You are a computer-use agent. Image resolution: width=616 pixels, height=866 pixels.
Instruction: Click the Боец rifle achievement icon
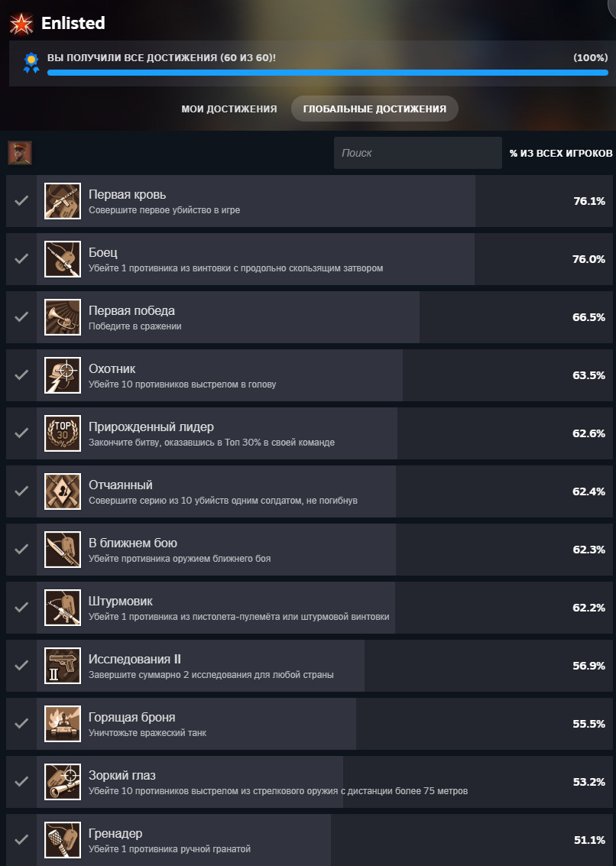coord(63,259)
